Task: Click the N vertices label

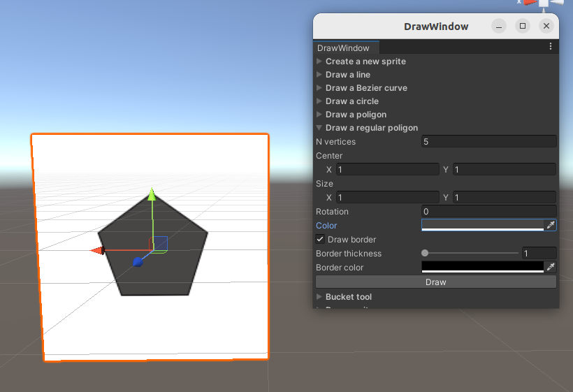Action: (336, 142)
